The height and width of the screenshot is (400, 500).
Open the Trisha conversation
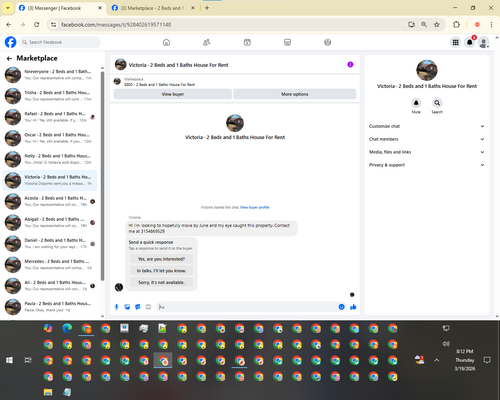[x=50, y=96]
